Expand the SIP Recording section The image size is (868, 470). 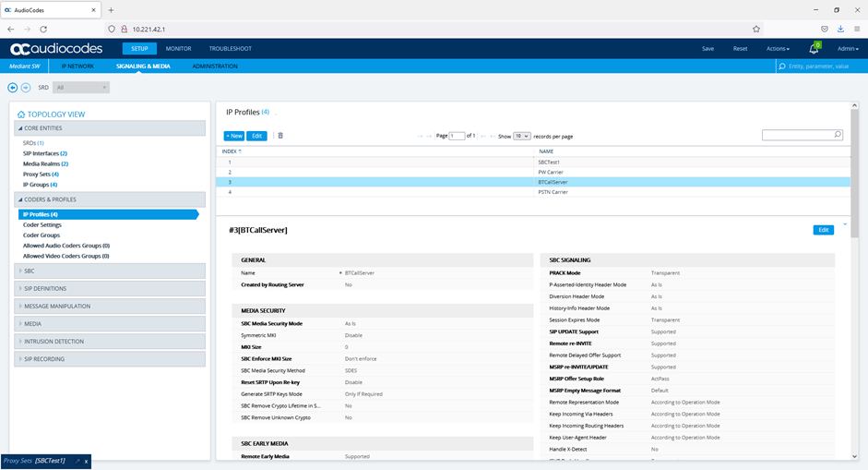click(110, 359)
